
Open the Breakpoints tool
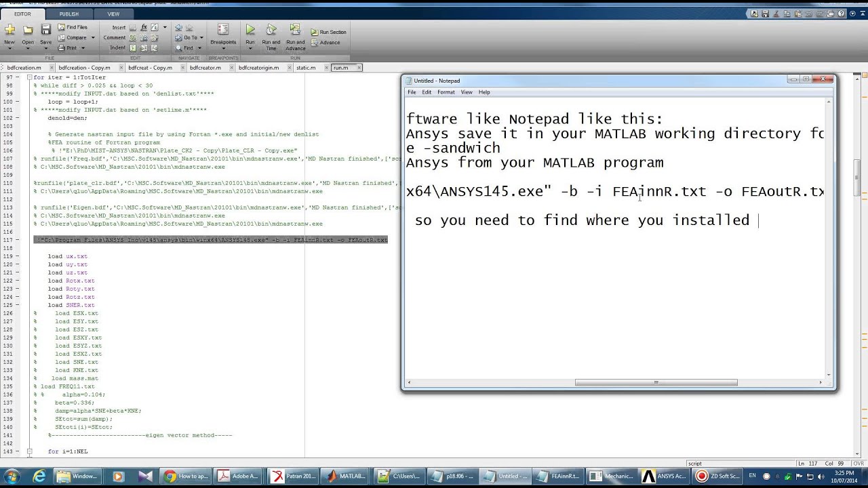(x=223, y=36)
